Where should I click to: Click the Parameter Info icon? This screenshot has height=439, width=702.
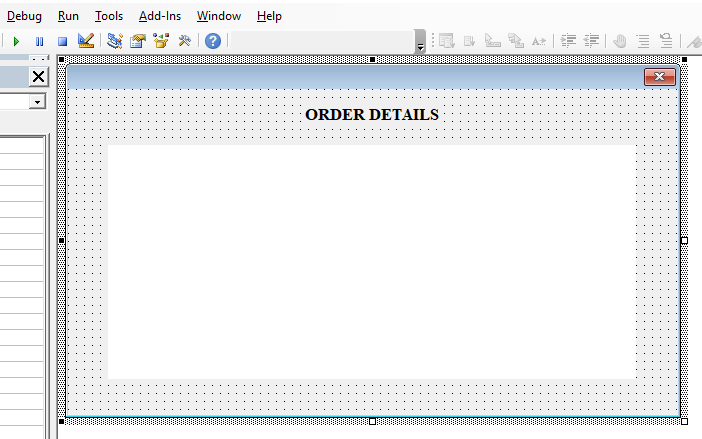[x=516, y=41]
